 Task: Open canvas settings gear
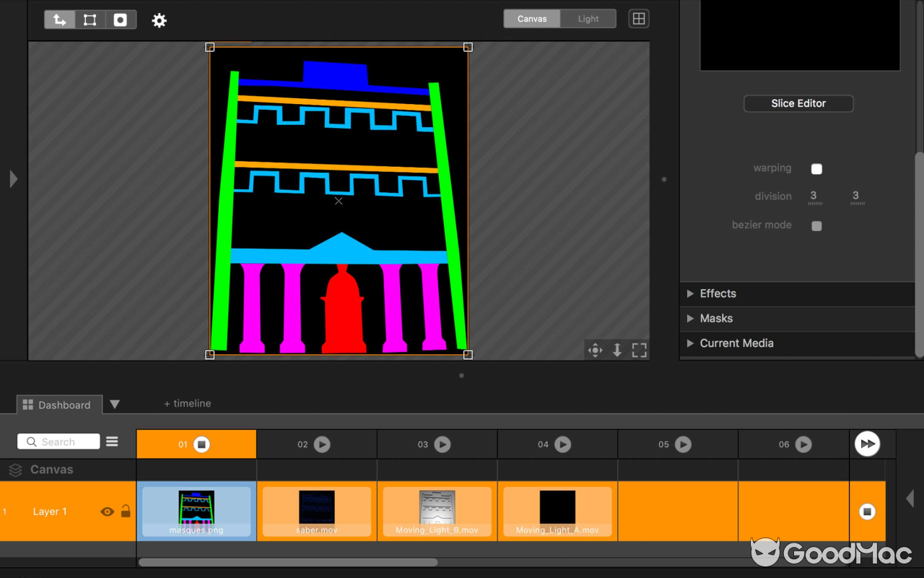[160, 20]
